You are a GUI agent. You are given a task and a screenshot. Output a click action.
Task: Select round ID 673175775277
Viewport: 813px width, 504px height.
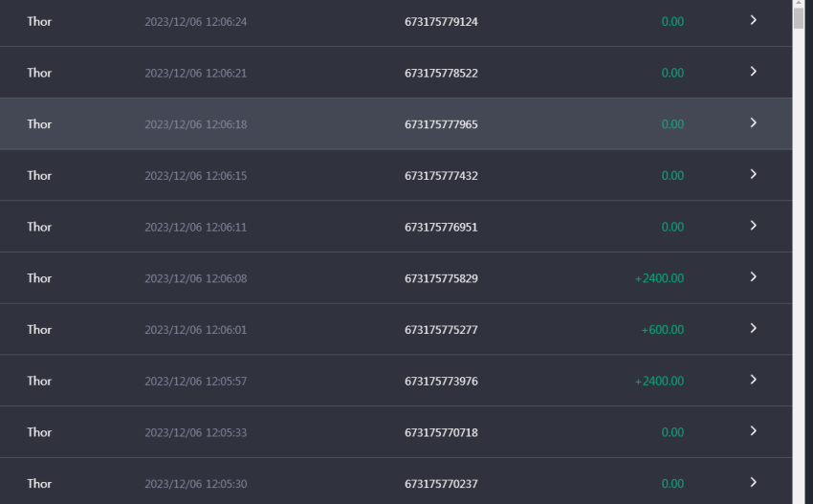pos(441,330)
